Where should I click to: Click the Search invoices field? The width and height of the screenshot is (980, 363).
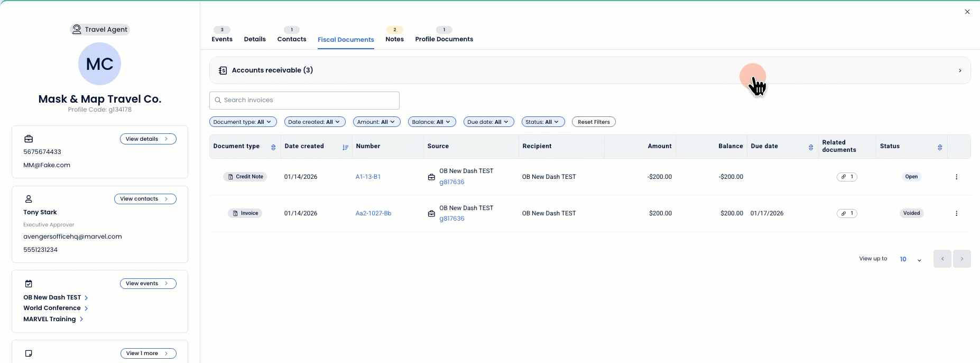coord(304,100)
